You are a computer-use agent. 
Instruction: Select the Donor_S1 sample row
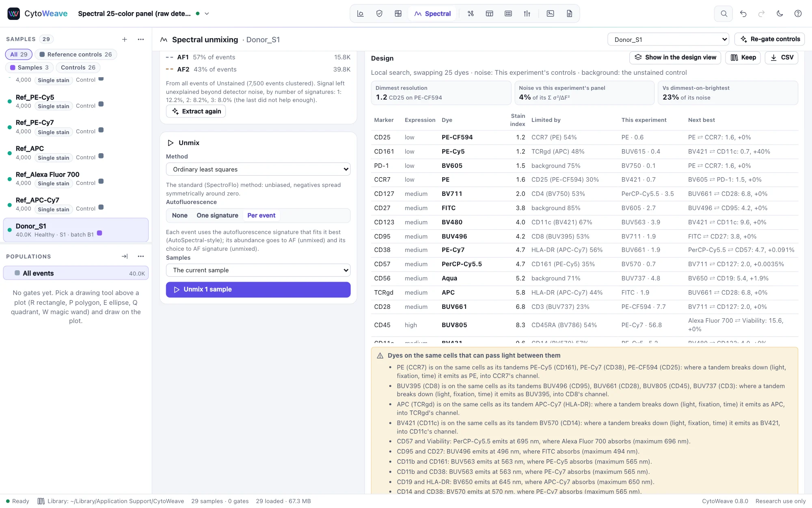[x=76, y=230]
